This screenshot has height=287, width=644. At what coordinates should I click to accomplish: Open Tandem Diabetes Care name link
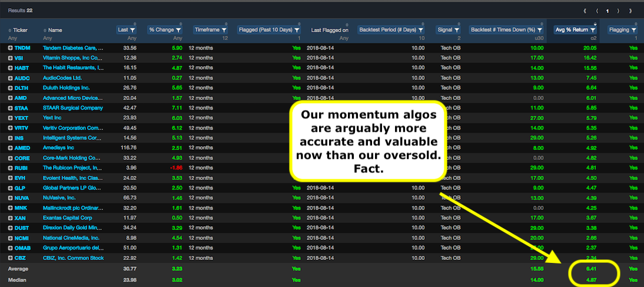pyautogui.click(x=72, y=48)
